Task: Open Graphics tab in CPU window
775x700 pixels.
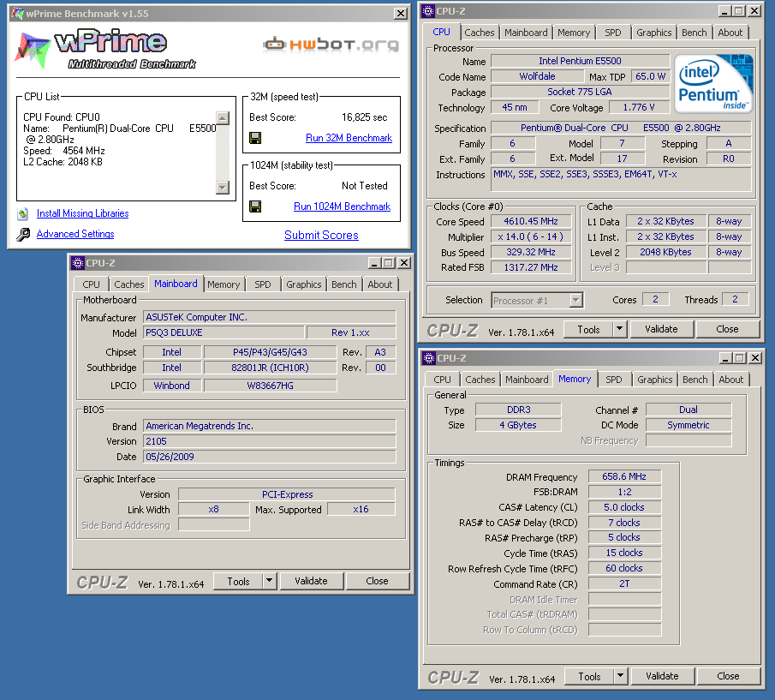Action: pyautogui.click(x=654, y=33)
